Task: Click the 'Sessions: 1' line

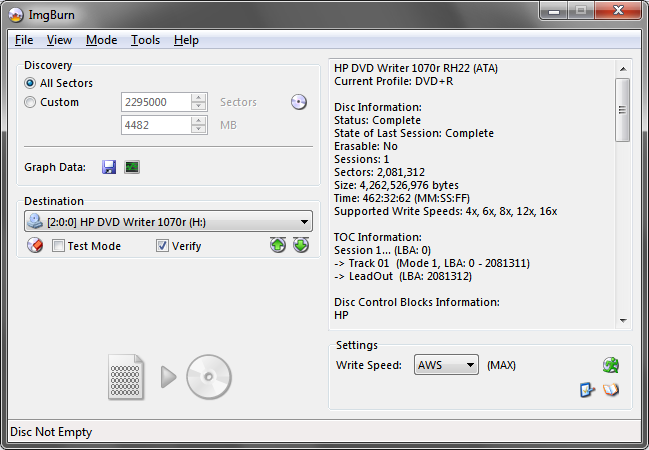Action: pos(361,159)
